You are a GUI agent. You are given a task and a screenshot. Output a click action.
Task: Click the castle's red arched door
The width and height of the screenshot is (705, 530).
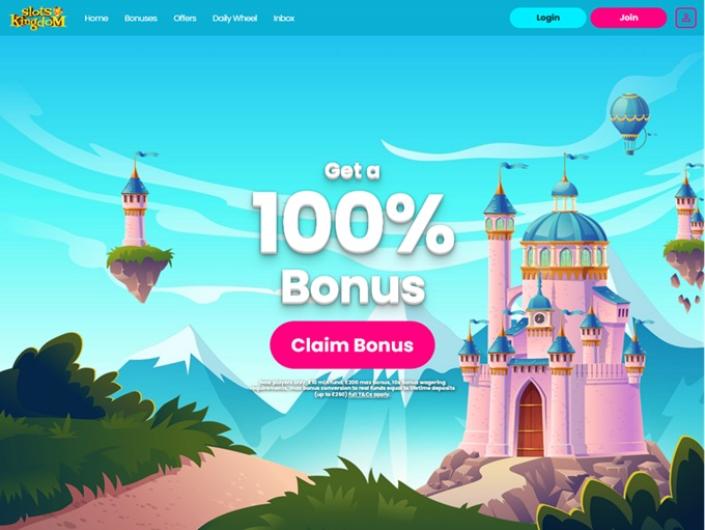pyautogui.click(x=530, y=419)
